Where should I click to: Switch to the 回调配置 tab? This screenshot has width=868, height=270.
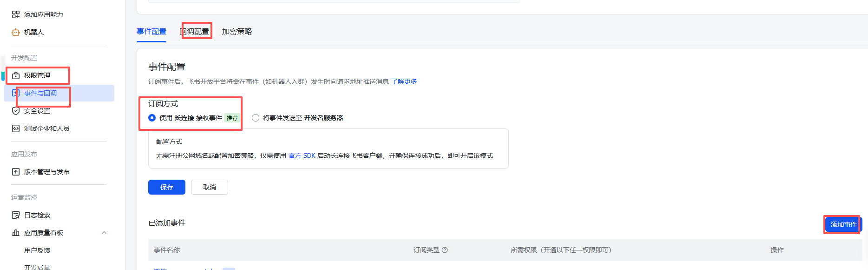click(x=194, y=31)
